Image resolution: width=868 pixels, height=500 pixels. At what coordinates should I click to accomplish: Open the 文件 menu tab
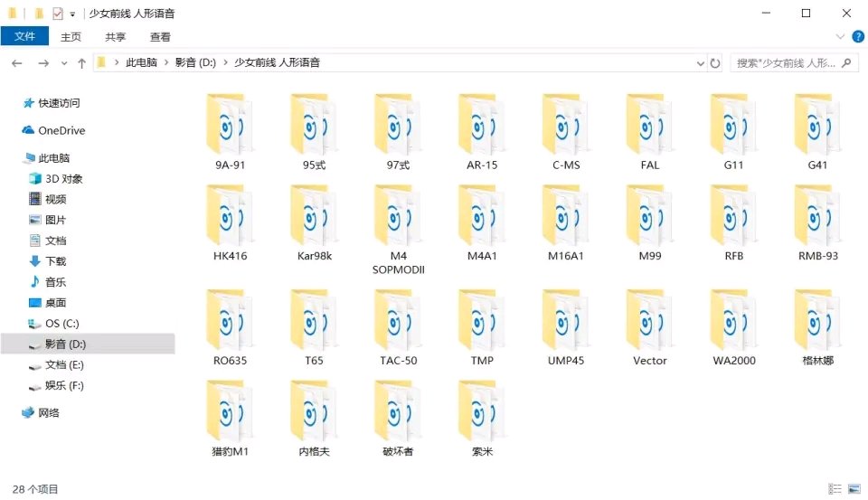tap(24, 36)
